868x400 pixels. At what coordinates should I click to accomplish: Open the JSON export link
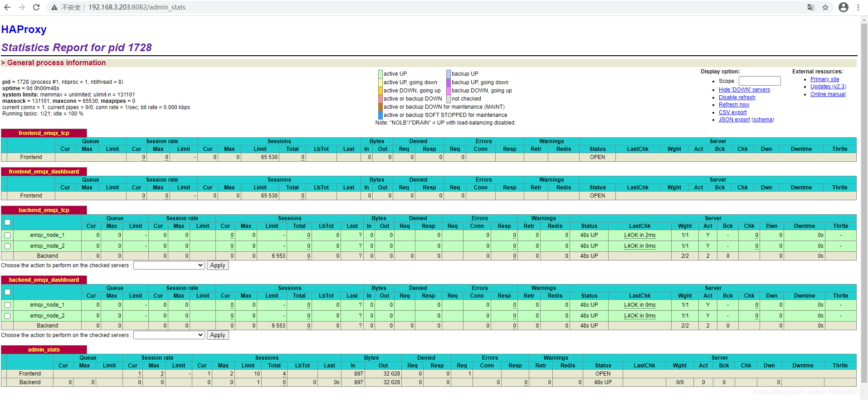point(734,120)
